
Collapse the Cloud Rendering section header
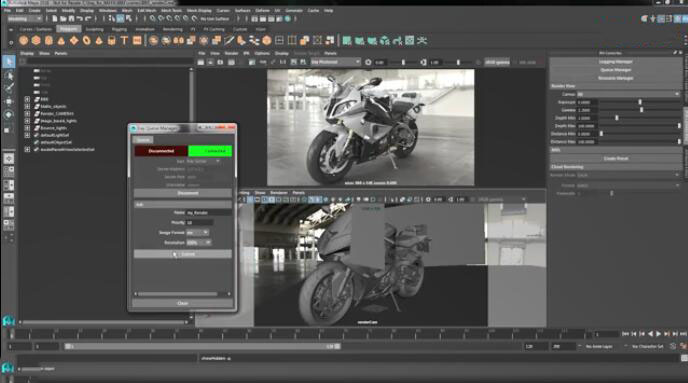(615, 167)
